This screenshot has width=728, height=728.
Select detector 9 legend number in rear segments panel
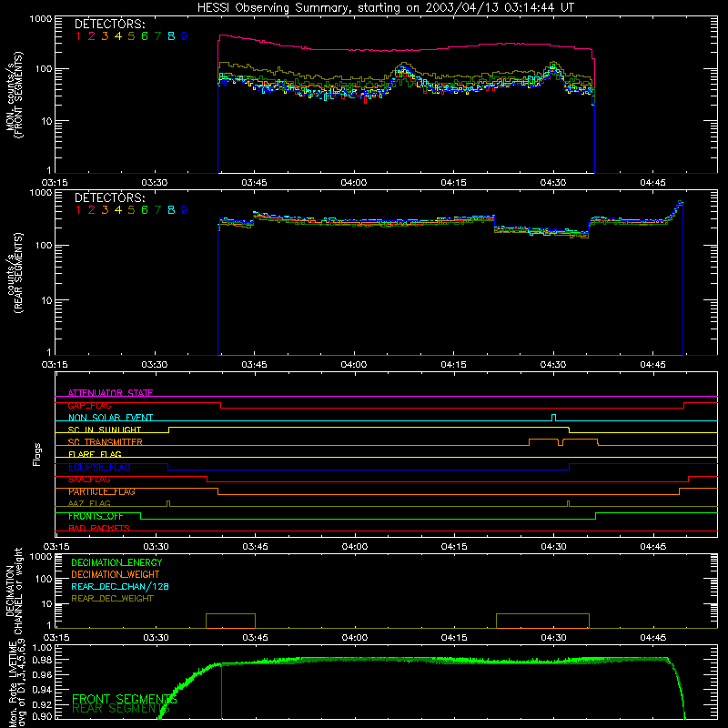pos(185,210)
